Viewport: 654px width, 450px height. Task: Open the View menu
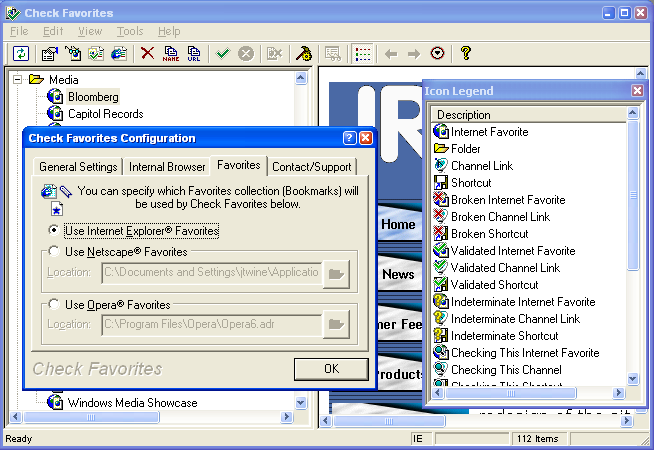pos(90,31)
